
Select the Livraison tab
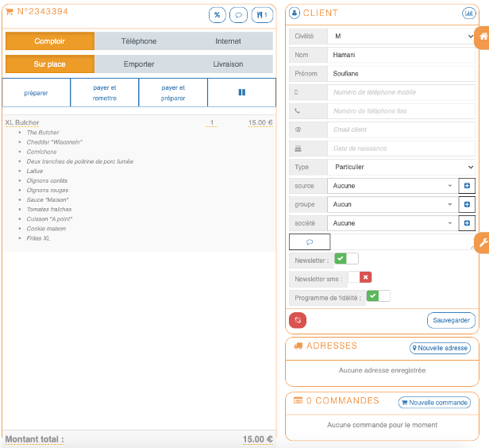228,64
